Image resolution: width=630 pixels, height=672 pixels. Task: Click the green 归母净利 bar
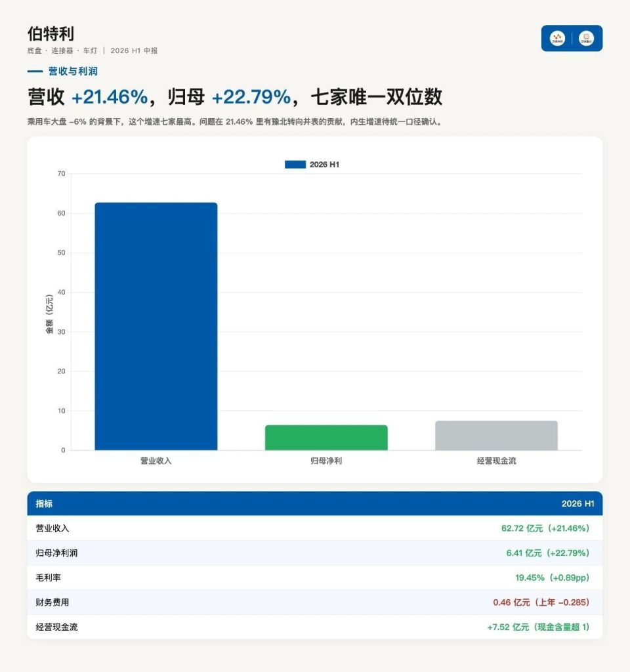pyautogui.click(x=326, y=438)
